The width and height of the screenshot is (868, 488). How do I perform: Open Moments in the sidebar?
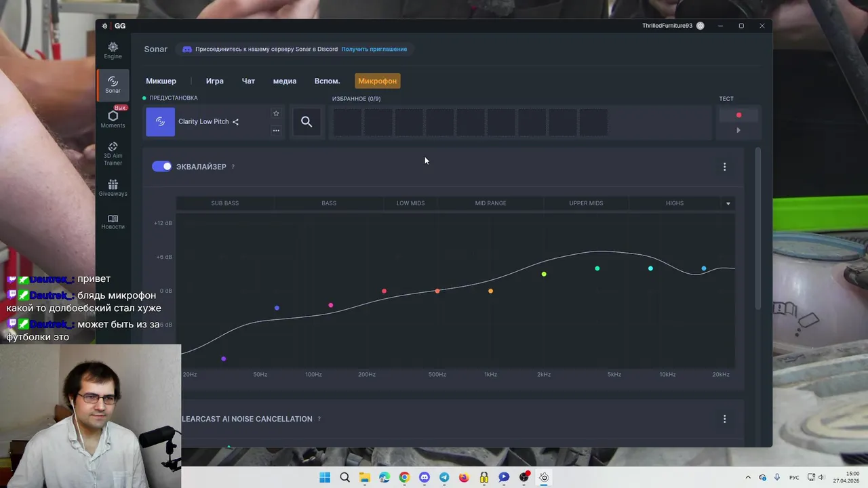click(113, 119)
